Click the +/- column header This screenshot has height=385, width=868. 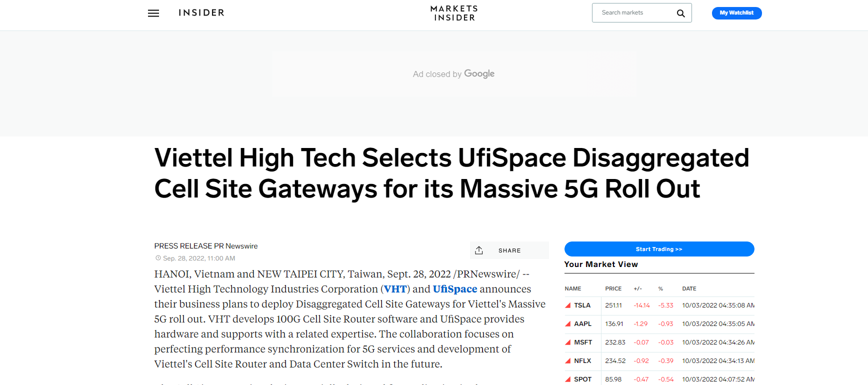(637, 288)
